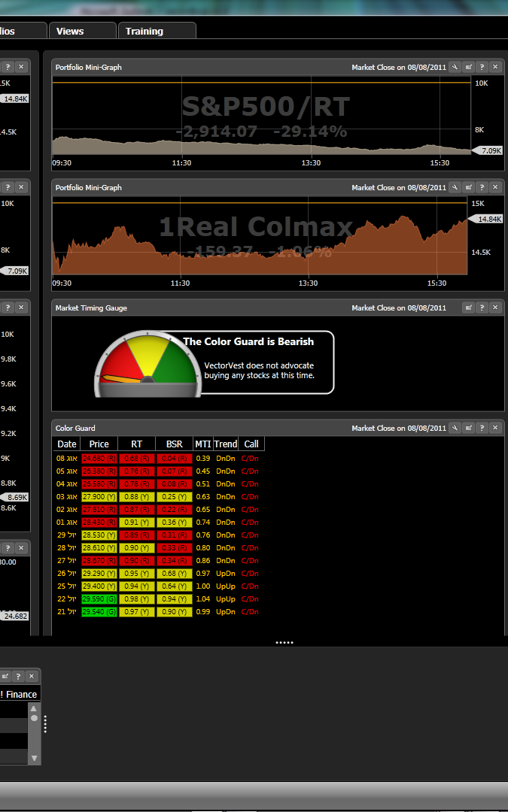Close the S&P500/RT mini-graph panel
The height and width of the screenshot is (812, 508).
click(x=495, y=67)
